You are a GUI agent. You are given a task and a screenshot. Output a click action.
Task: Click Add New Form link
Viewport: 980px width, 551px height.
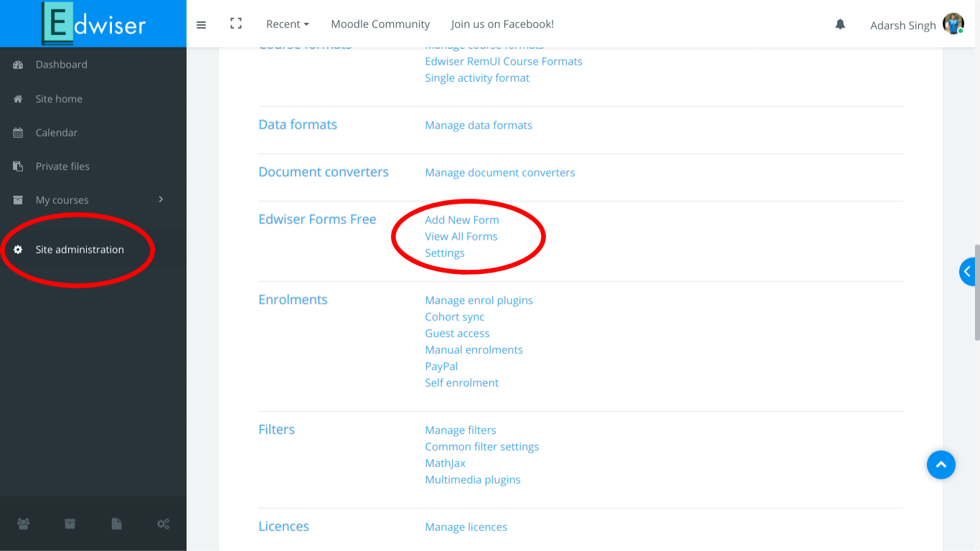click(462, 220)
